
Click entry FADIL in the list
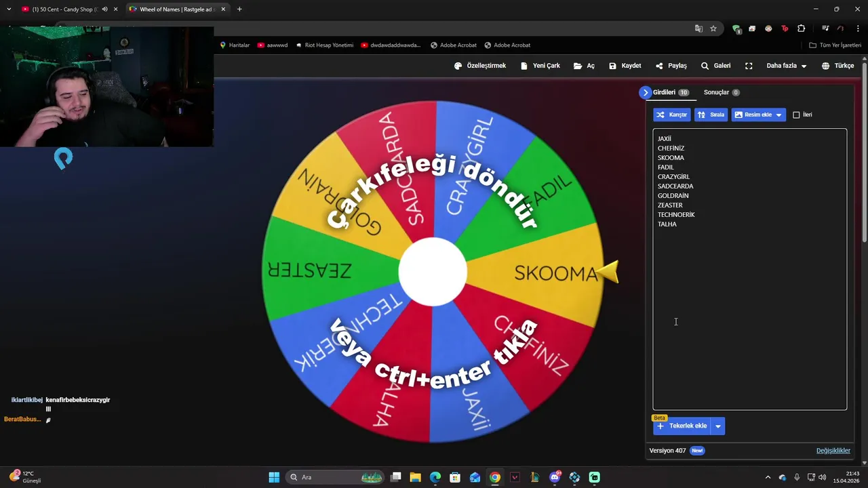click(666, 167)
